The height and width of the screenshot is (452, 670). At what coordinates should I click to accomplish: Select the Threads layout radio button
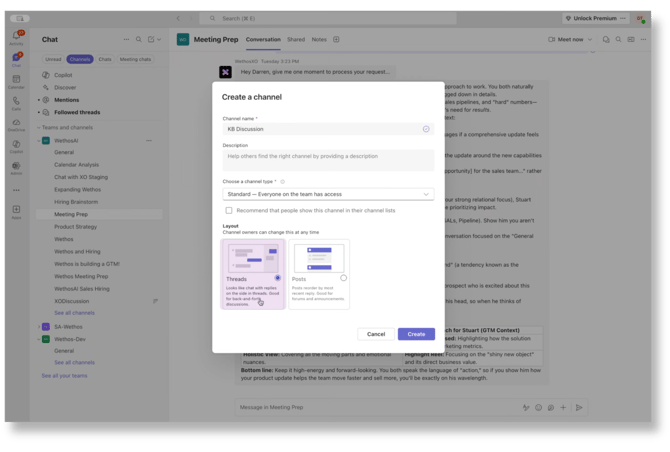tap(277, 278)
